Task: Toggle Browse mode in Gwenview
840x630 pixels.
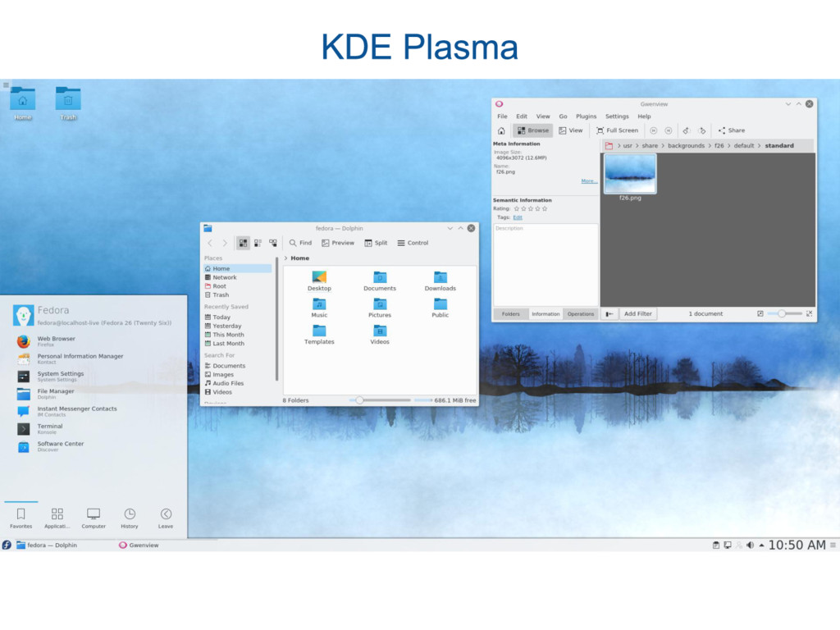Action: 533,130
